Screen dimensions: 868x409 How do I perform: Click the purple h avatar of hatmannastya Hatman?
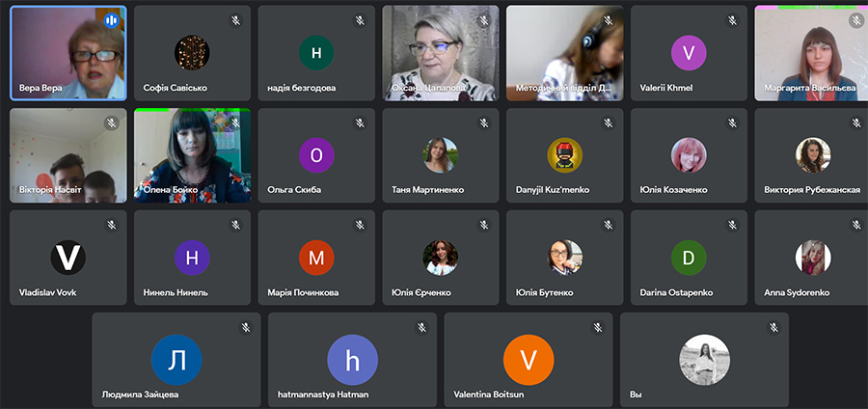(x=353, y=360)
